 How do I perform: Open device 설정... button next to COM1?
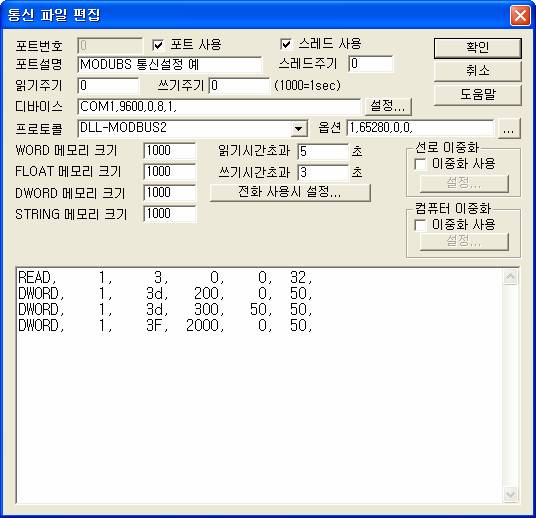pos(388,106)
